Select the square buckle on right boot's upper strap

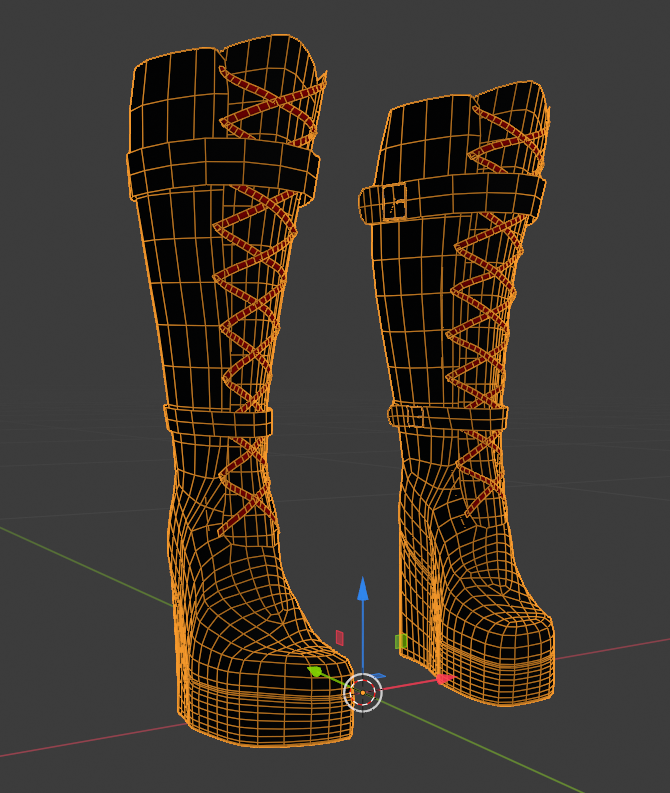394,202
